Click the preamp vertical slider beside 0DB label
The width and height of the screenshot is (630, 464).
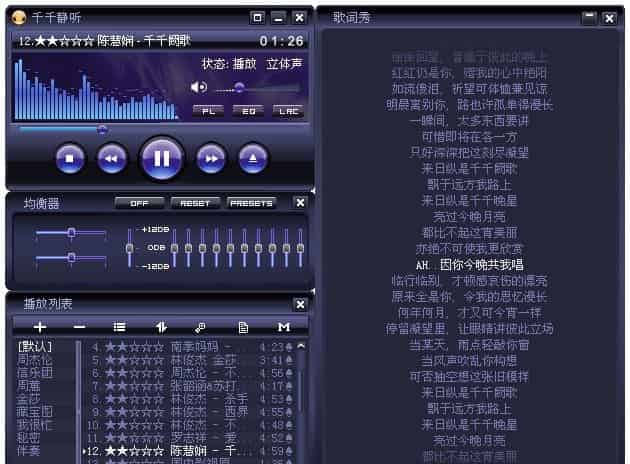click(x=129, y=248)
